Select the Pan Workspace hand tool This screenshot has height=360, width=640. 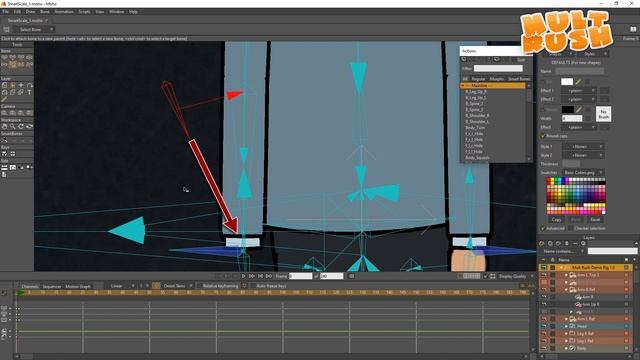(4, 127)
